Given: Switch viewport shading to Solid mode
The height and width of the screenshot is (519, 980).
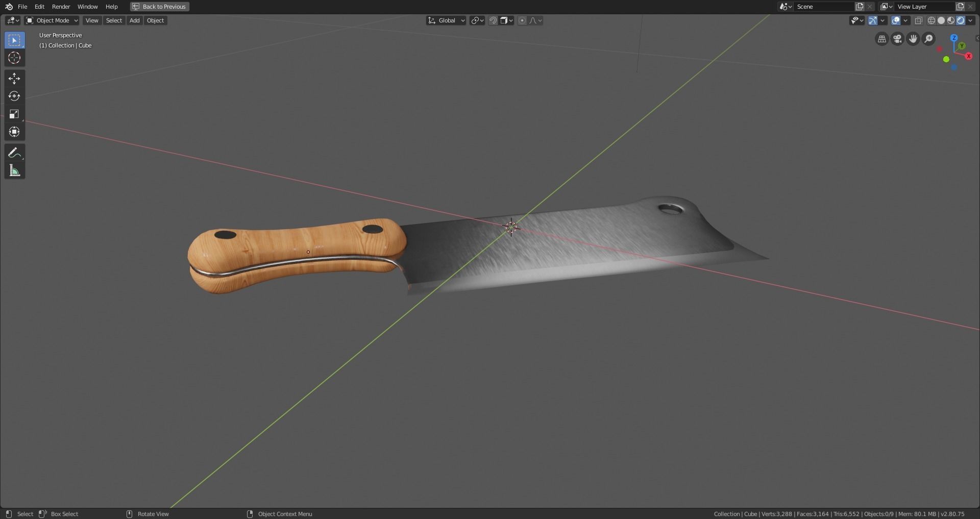Looking at the screenshot, I should (x=941, y=20).
